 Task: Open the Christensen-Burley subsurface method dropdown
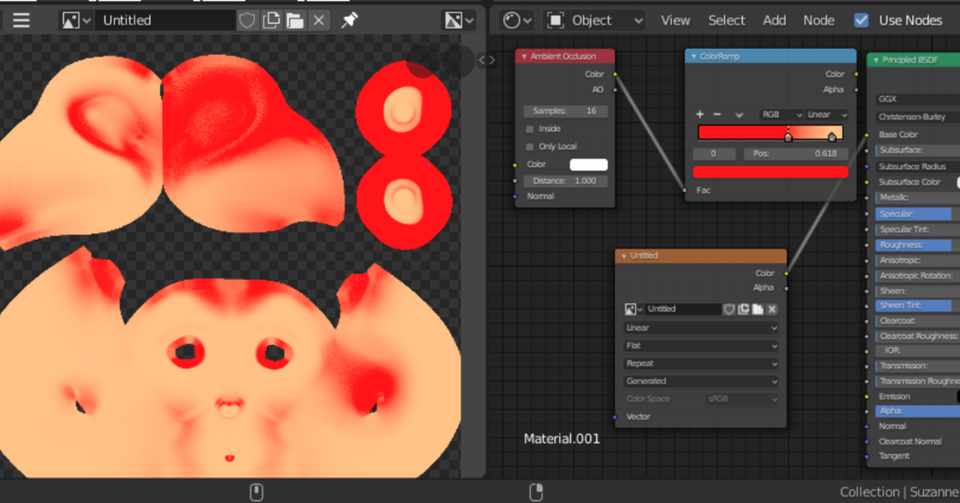click(x=918, y=117)
